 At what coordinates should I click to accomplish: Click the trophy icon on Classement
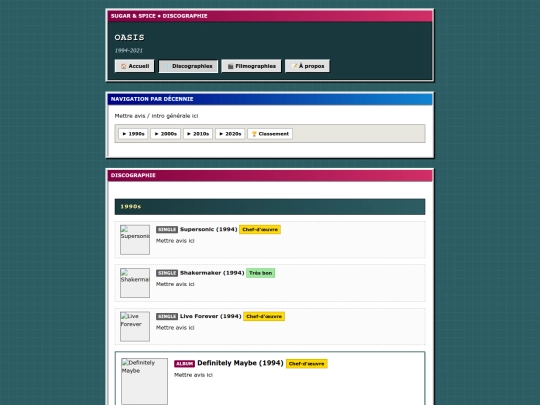[254, 134]
